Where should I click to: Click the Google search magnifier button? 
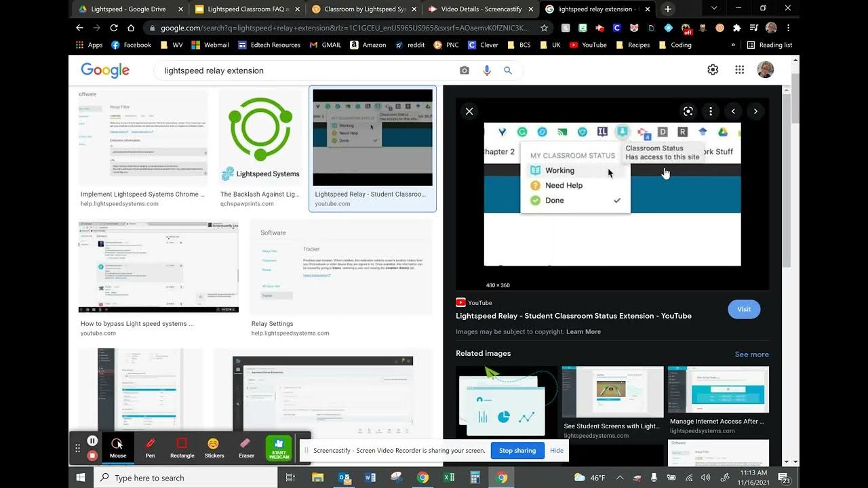click(508, 70)
